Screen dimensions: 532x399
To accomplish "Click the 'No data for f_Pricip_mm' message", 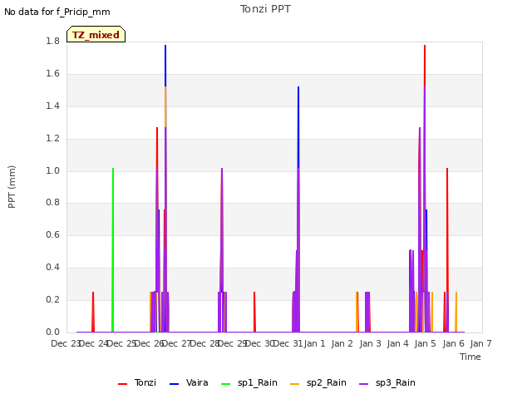I will coord(57,12).
